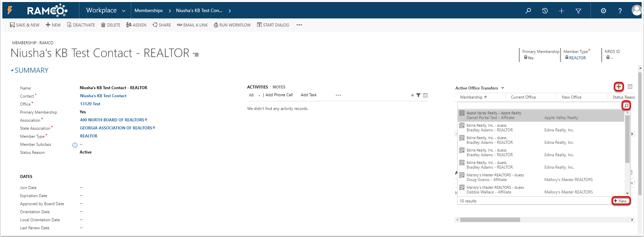Expand chevron after Memberships breadcrumb
The image size is (644, 237).
170,11
